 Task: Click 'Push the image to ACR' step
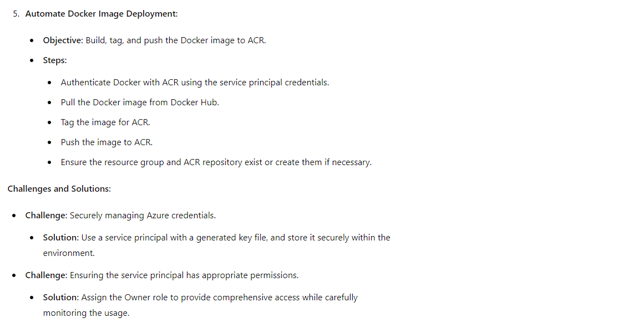(x=107, y=142)
